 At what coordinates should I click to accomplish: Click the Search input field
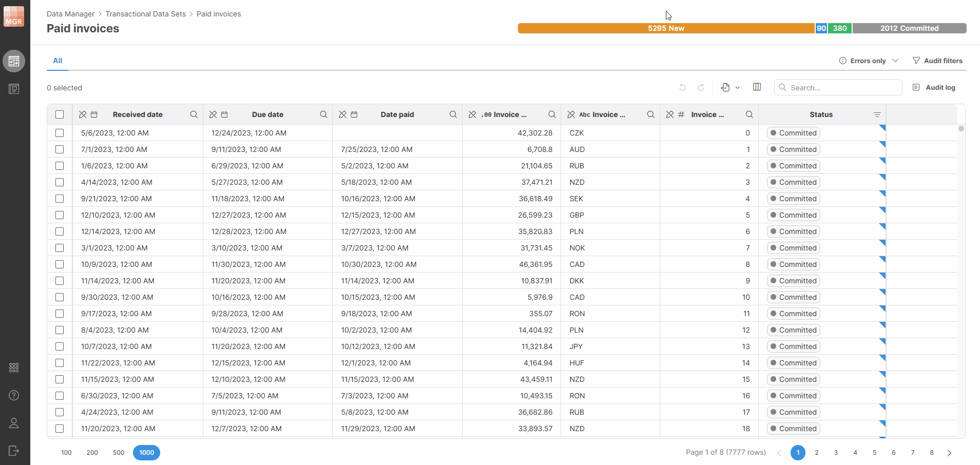[842, 88]
